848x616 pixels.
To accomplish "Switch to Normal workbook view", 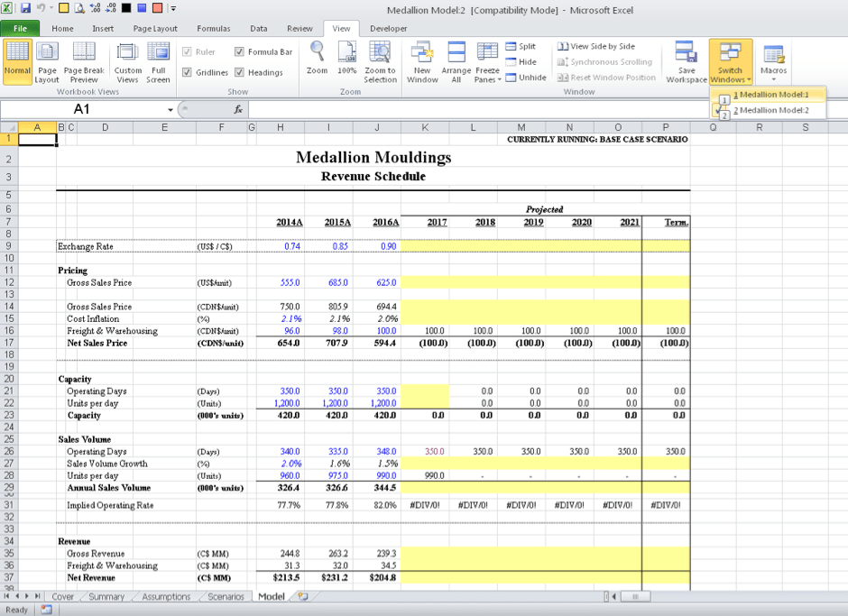I will click(17, 61).
